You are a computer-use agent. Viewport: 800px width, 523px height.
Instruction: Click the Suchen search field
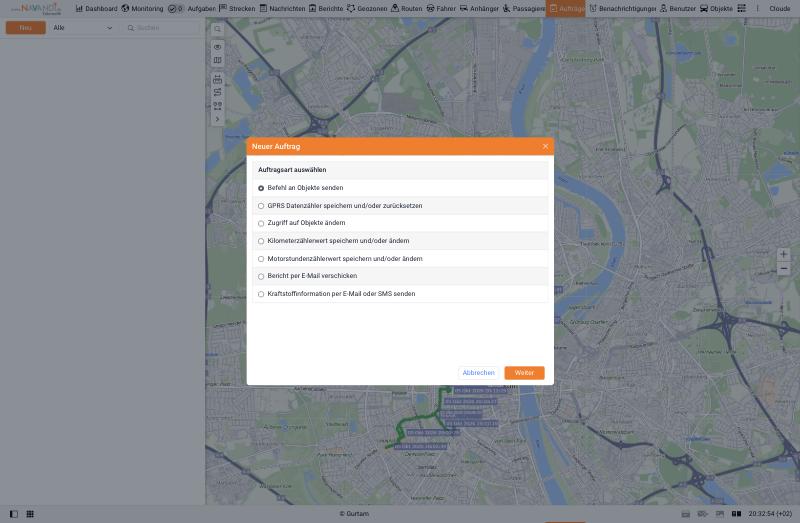162,28
